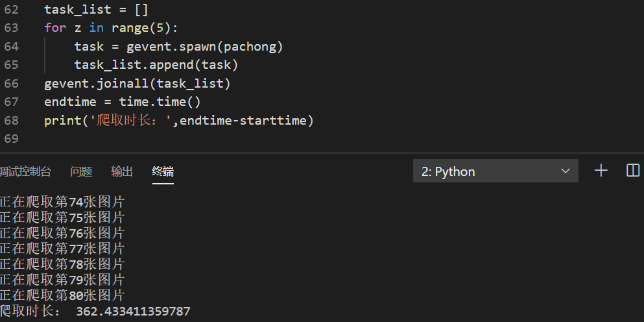Switch to the 终端 tab
This screenshot has width=644, height=322.
pos(163,171)
